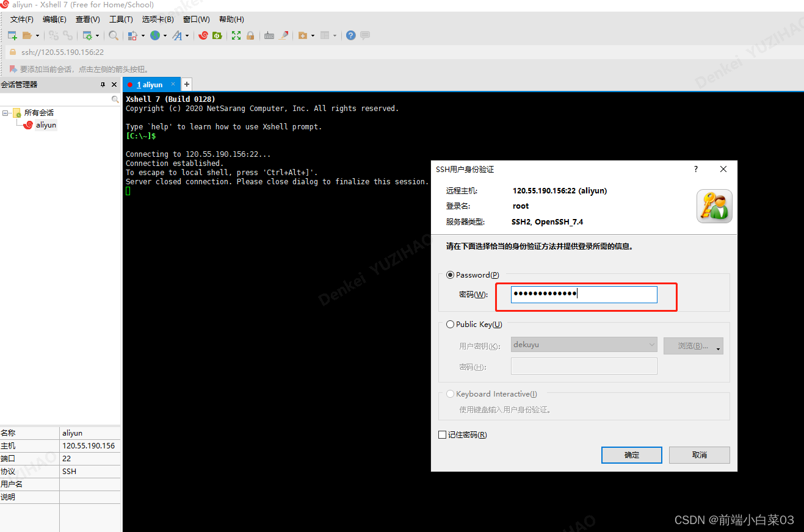This screenshot has width=804, height=532.
Task: Click the chat bubble toolbar icon
Action: click(365, 35)
